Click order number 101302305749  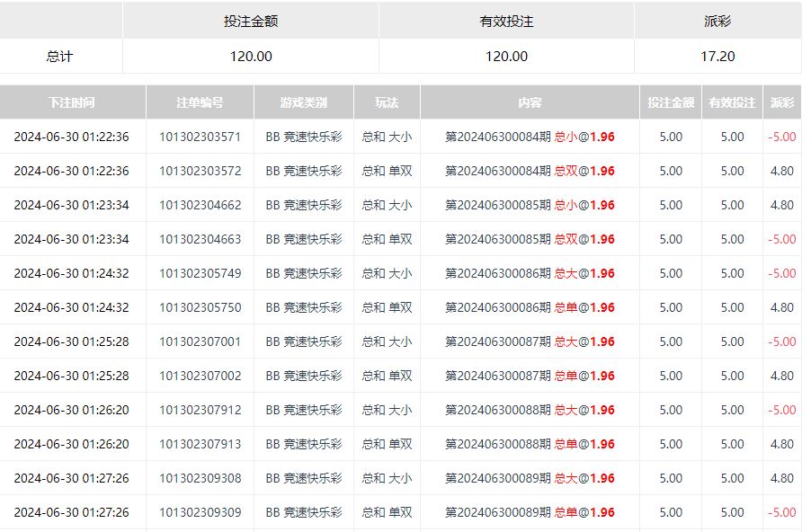click(200, 273)
